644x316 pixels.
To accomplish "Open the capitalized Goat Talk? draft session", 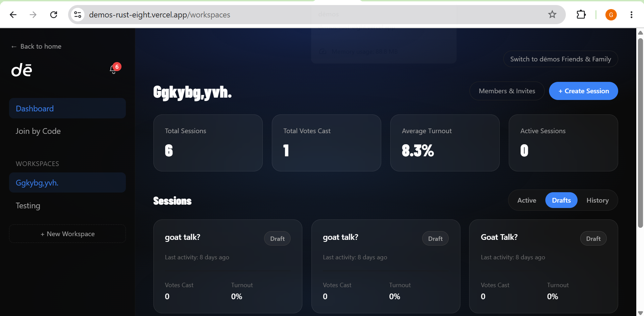I will point(544,266).
